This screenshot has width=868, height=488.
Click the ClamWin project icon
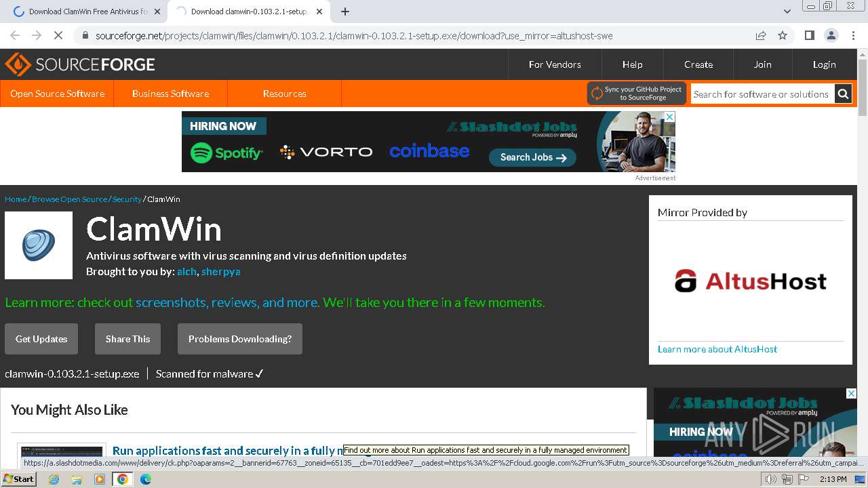[x=39, y=245]
